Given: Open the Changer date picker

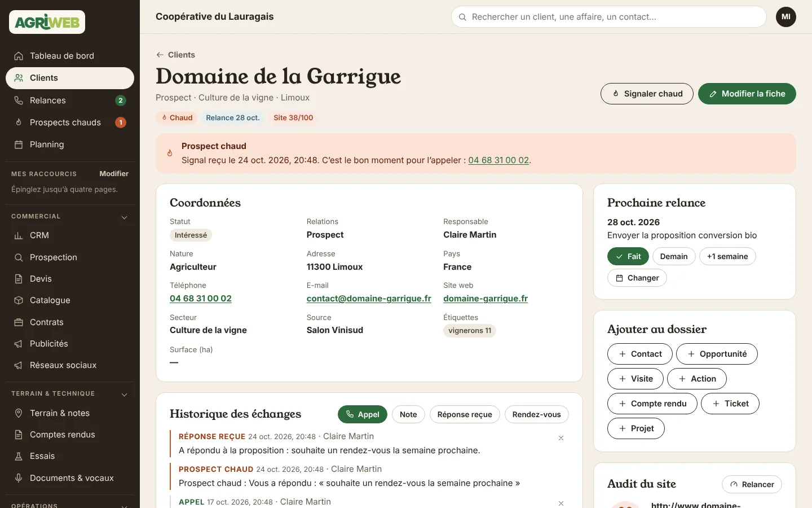Looking at the screenshot, I should (x=637, y=278).
